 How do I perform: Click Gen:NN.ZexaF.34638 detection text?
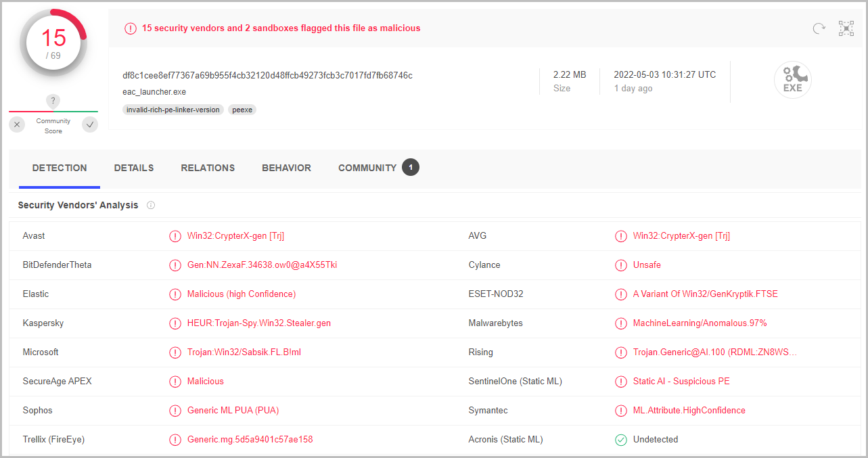(x=262, y=265)
